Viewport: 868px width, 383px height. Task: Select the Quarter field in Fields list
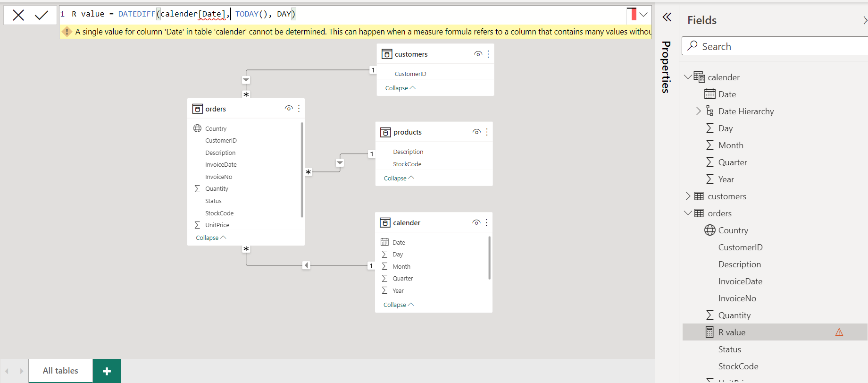733,162
